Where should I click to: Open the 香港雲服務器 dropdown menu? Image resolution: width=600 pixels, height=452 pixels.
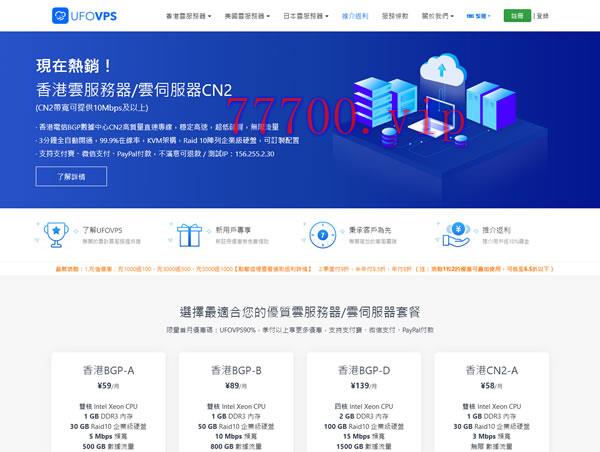click(188, 16)
